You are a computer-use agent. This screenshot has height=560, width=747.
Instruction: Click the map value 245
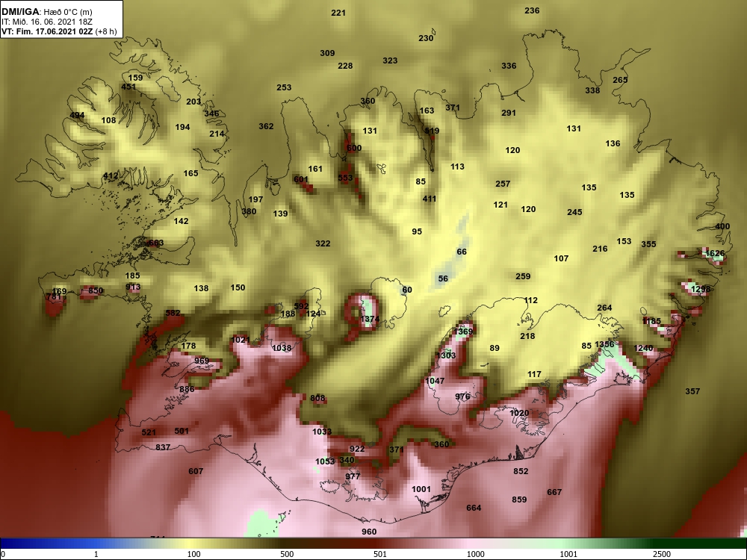coord(574,212)
